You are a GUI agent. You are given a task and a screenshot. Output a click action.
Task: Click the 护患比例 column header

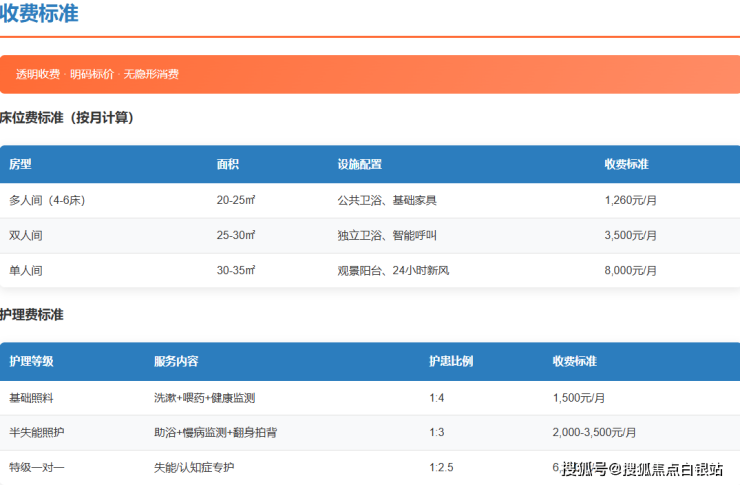450,361
